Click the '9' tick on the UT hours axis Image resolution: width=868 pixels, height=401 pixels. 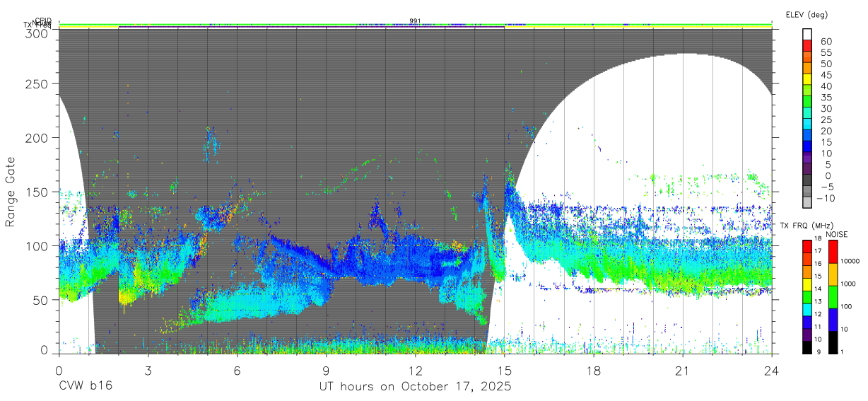tap(326, 370)
